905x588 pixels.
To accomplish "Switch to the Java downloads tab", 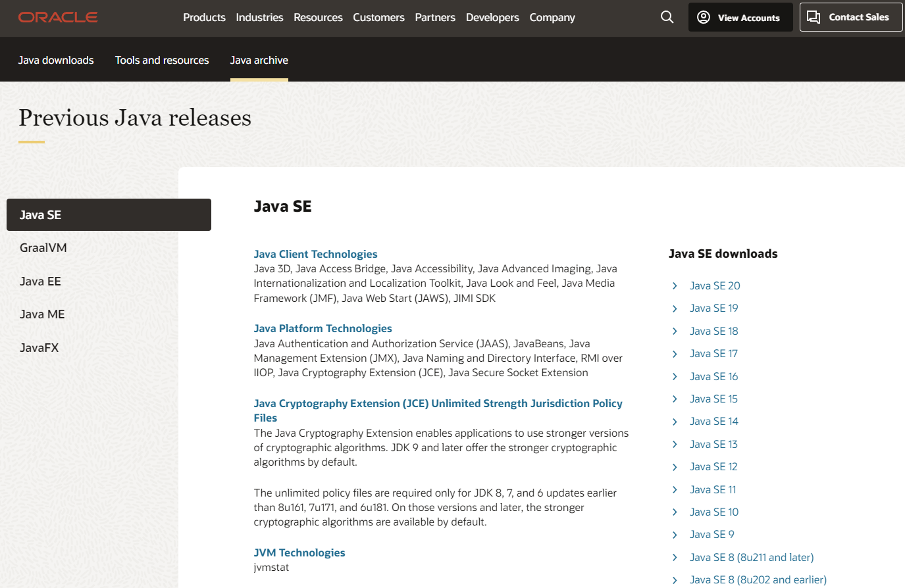I will (56, 60).
